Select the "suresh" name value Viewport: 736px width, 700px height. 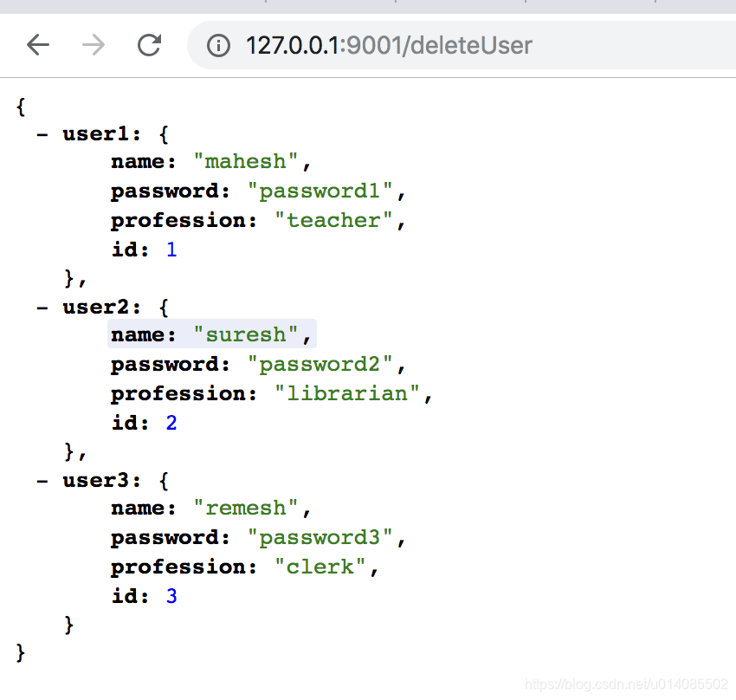246,334
